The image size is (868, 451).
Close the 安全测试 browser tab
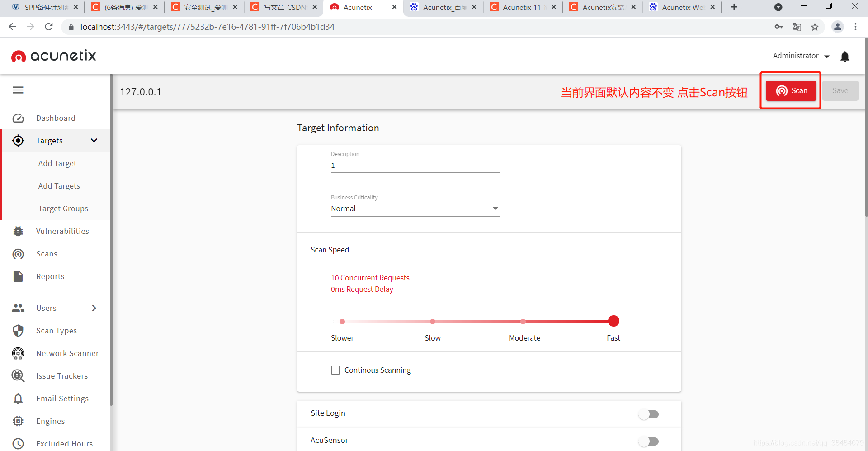(x=235, y=7)
